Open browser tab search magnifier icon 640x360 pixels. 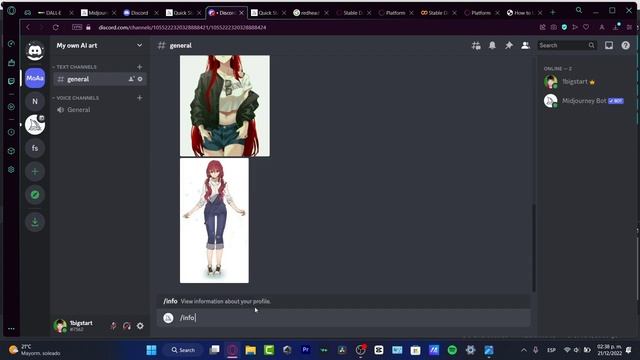coord(579,10)
